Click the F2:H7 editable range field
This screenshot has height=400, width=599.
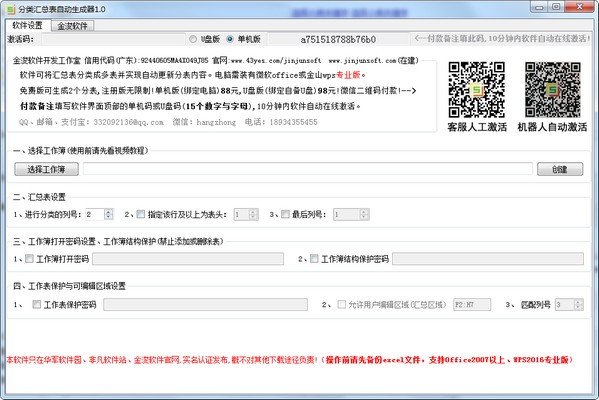pos(472,304)
